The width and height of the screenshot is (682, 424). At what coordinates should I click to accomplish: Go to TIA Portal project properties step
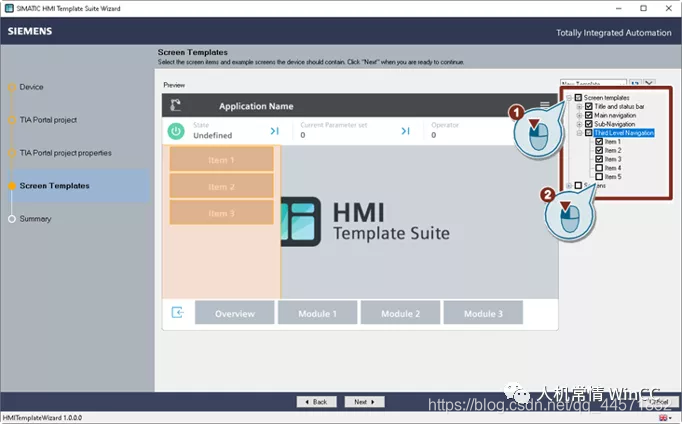[65, 153]
